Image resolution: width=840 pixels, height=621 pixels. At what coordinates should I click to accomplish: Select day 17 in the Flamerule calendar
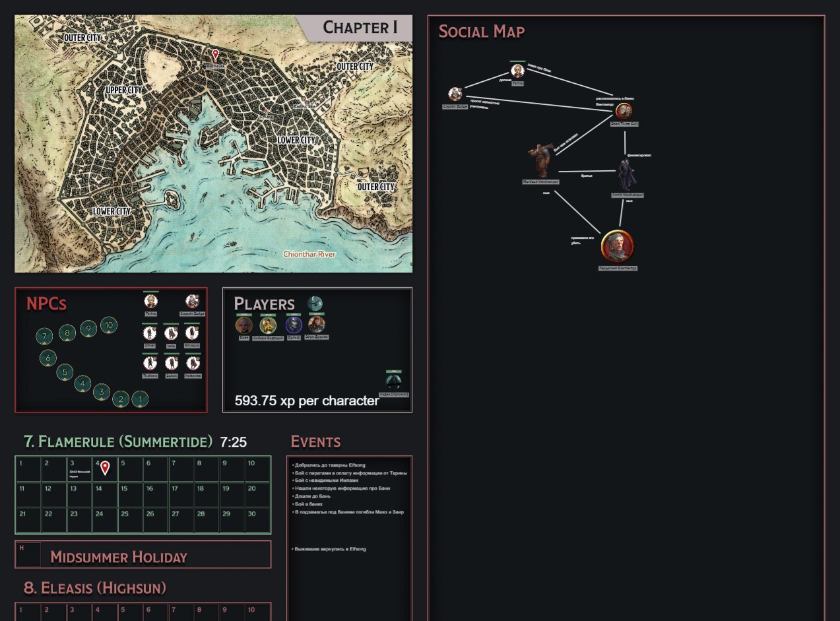[x=181, y=495]
